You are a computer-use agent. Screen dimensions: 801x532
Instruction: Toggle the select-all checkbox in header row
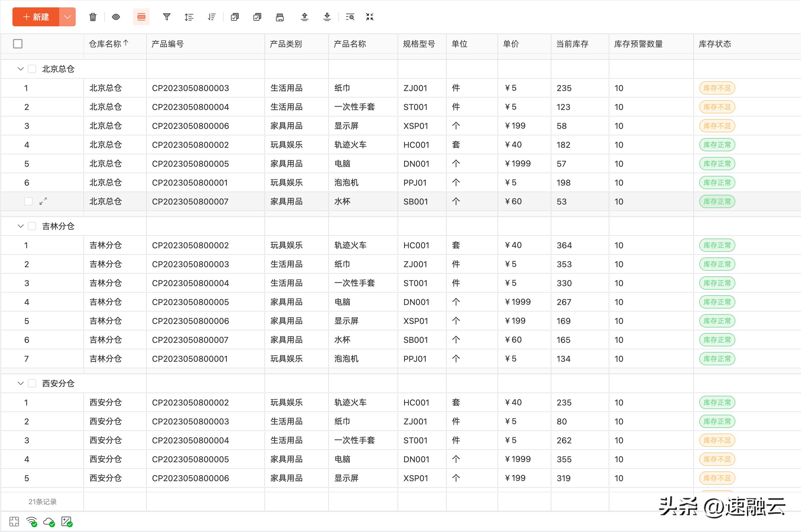tap(17, 43)
